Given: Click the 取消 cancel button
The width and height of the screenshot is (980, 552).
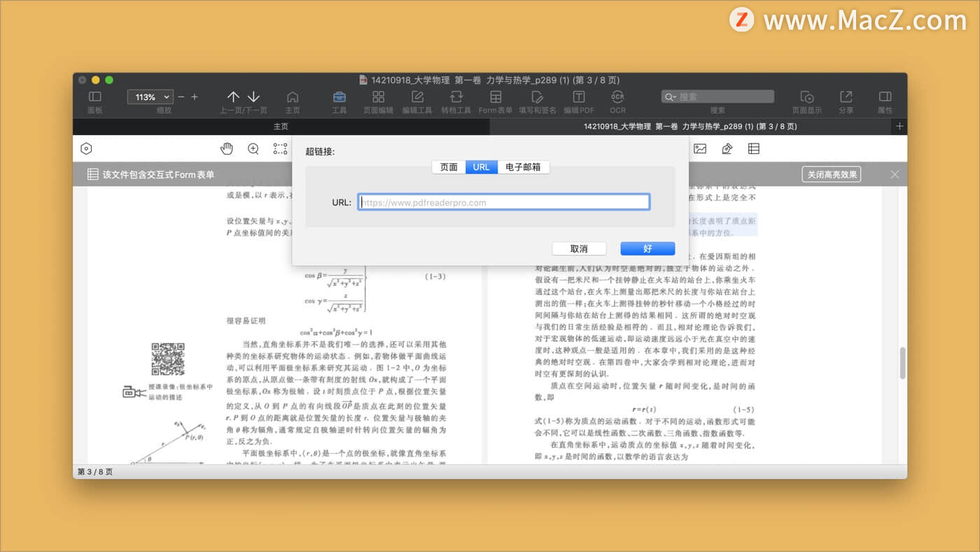Looking at the screenshot, I should (x=579, y=249).
